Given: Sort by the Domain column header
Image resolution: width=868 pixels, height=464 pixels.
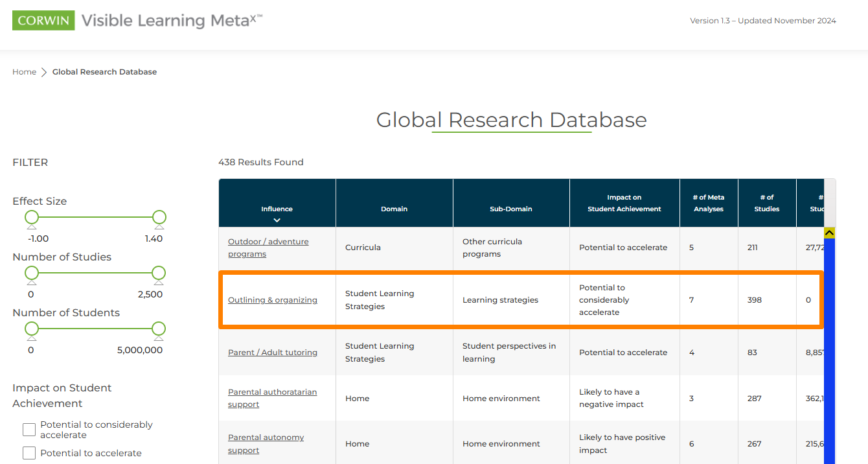Looking at the screenshot, I should pyautogui.click(x=394, y=209).
